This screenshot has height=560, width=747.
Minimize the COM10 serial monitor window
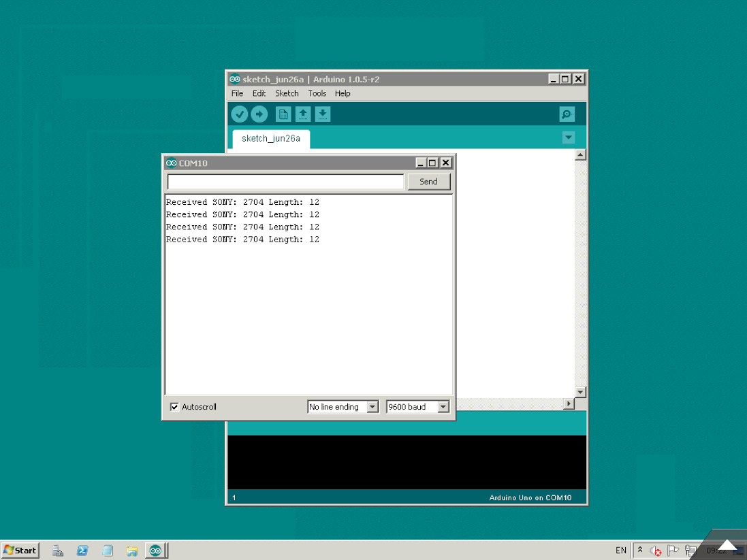coord(421,163)
